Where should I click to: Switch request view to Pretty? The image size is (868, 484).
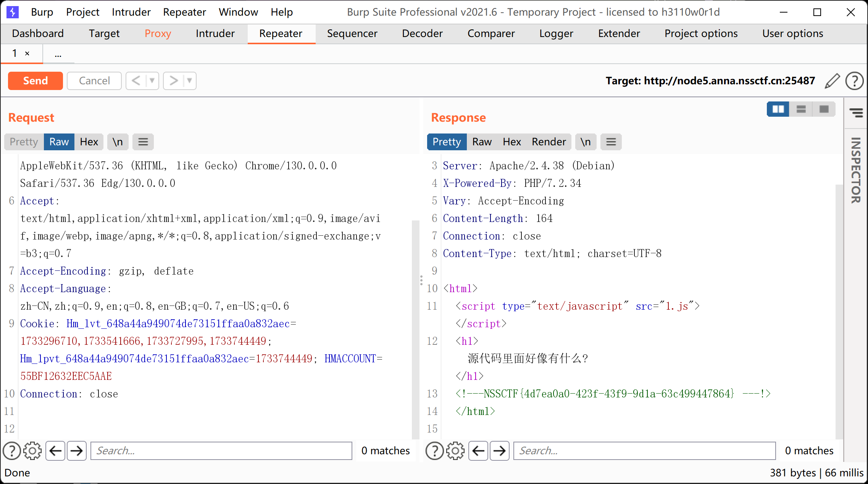[x=24, y=142]
